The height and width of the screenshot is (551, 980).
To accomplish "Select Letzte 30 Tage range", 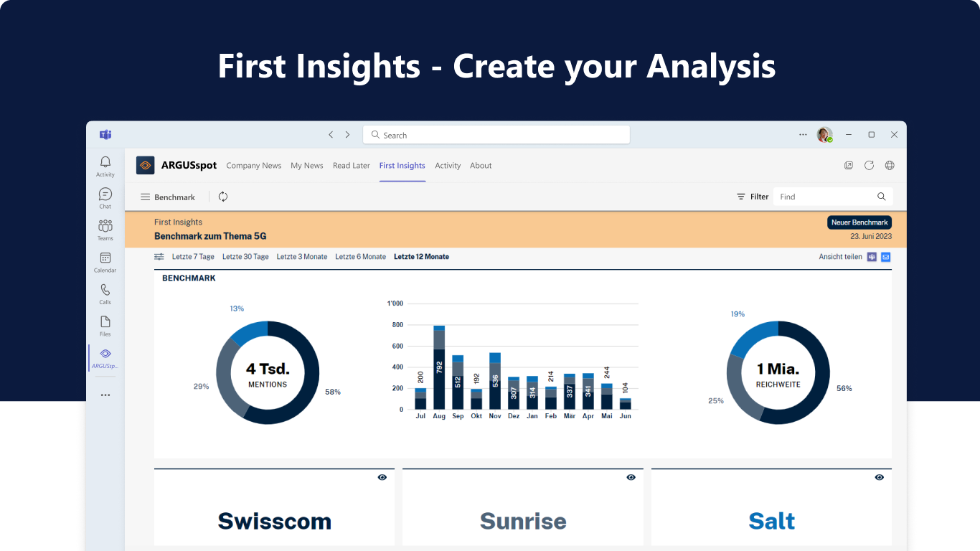I will pyautogui.click(x=245, y=257).
